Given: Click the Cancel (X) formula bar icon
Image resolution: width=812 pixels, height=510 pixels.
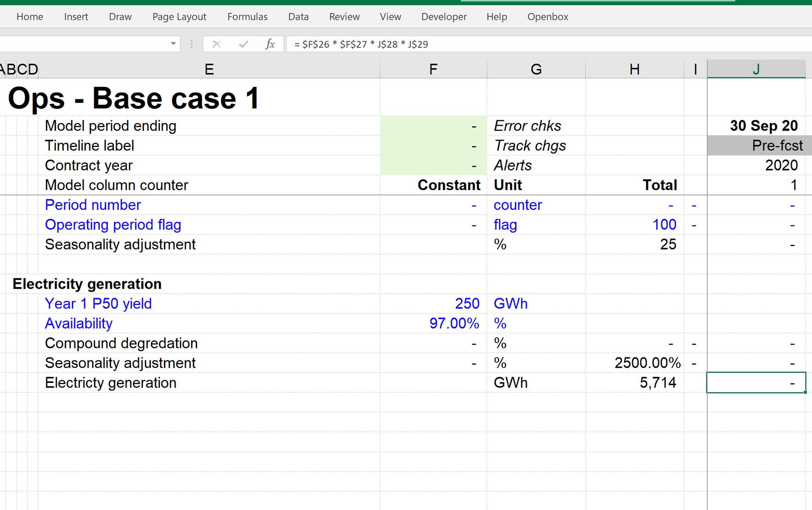Looking at the screenshot, I should pyautogui.click(x=216, y=44).
